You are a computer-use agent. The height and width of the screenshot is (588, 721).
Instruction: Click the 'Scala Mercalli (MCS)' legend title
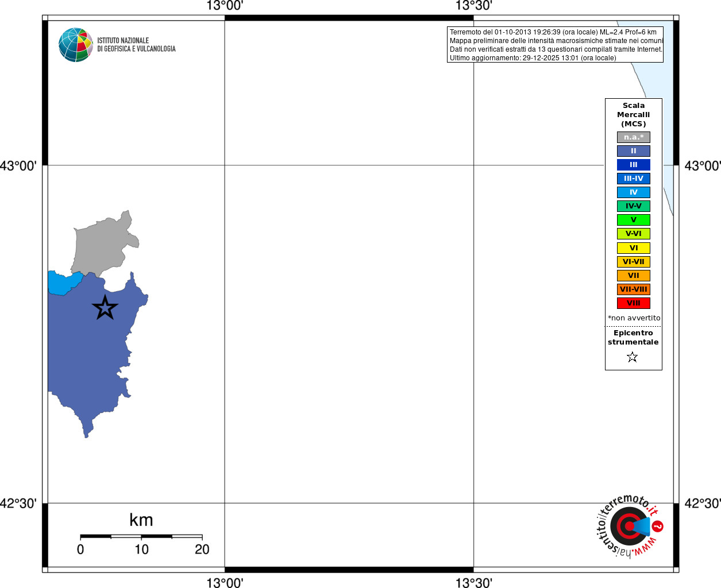(634, 115)
